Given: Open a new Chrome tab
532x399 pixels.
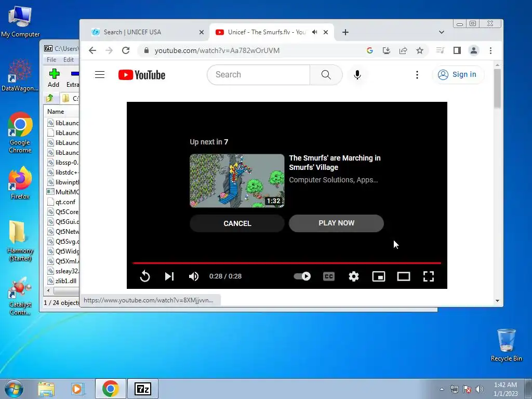Looking at the screenshot, I should point(345,32).
